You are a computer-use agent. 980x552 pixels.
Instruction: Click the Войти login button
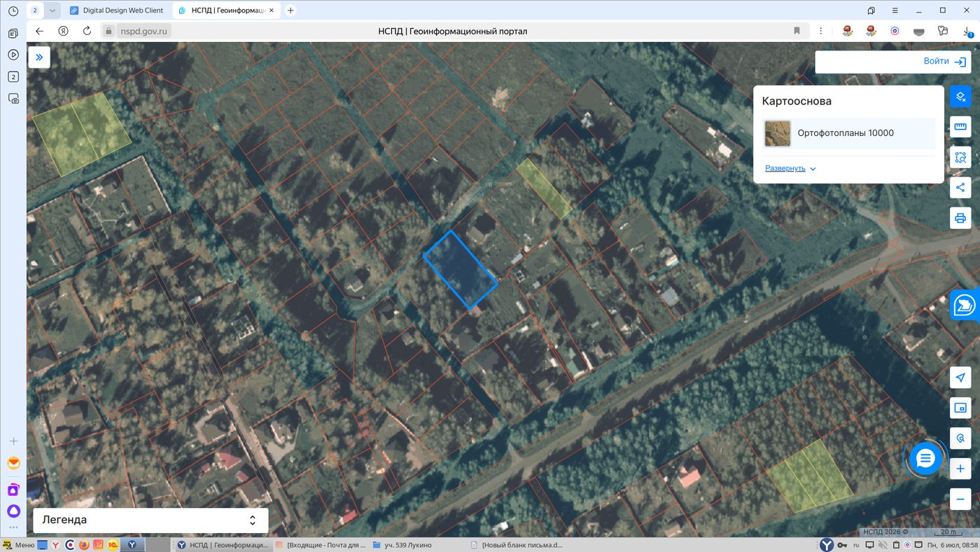(x=892, y=62)
